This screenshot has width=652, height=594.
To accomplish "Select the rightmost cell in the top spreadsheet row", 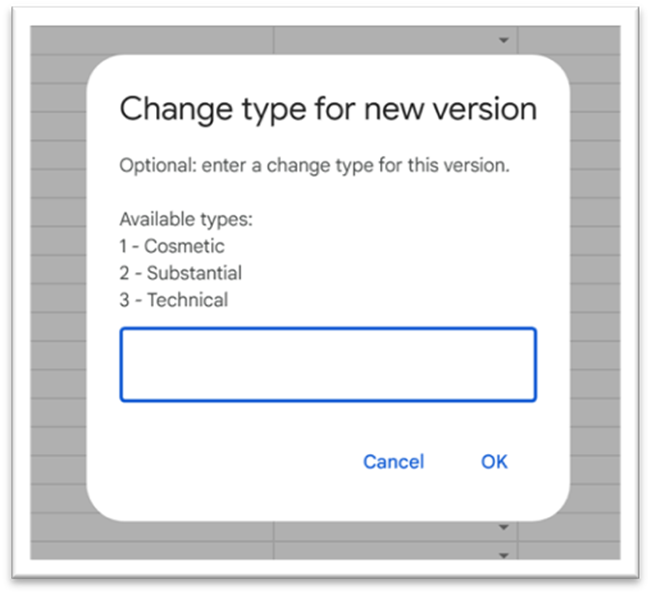I will [x=568, y=40].
